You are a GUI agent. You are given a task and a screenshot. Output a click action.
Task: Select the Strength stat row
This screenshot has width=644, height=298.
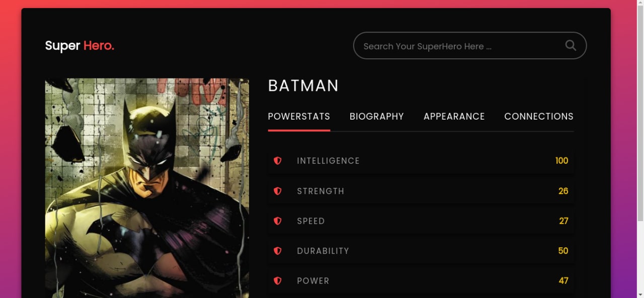421,191
